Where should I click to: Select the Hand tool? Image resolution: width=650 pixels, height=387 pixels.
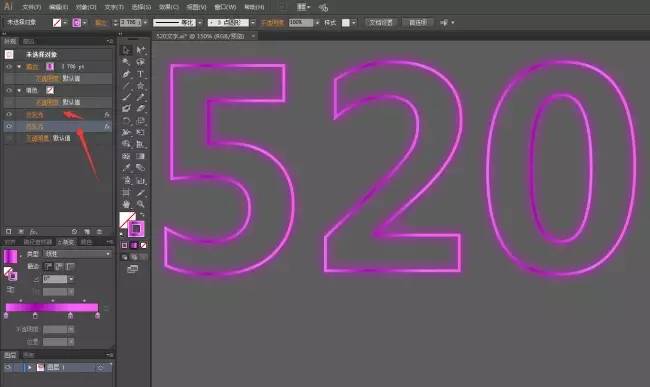tap(126, 204)
